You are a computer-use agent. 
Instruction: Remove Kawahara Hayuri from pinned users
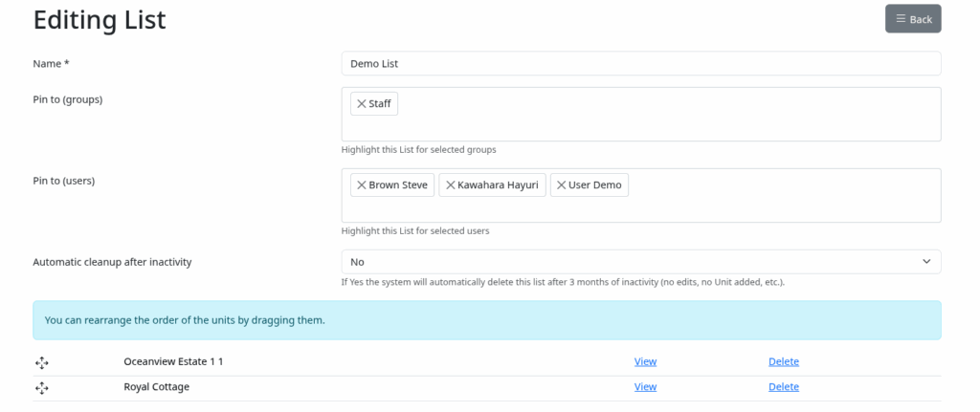pos(451,184)
